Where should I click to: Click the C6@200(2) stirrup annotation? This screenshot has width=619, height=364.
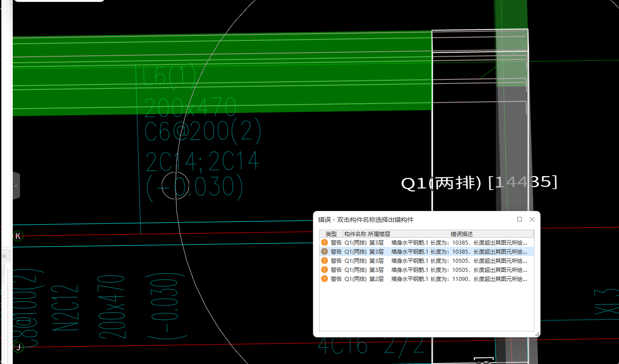[203, 132]
